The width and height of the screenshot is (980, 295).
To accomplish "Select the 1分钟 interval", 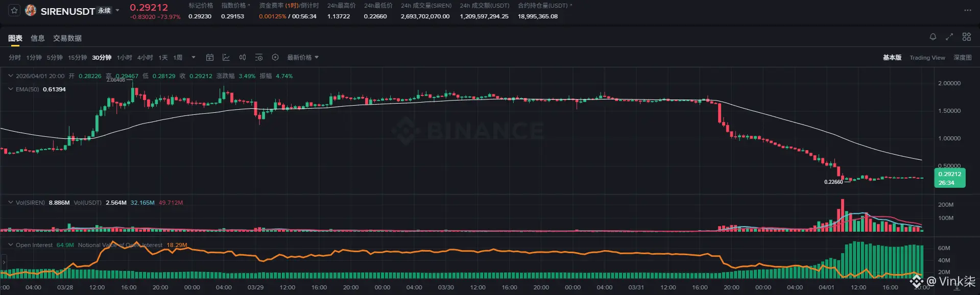I will coord(34,58).
